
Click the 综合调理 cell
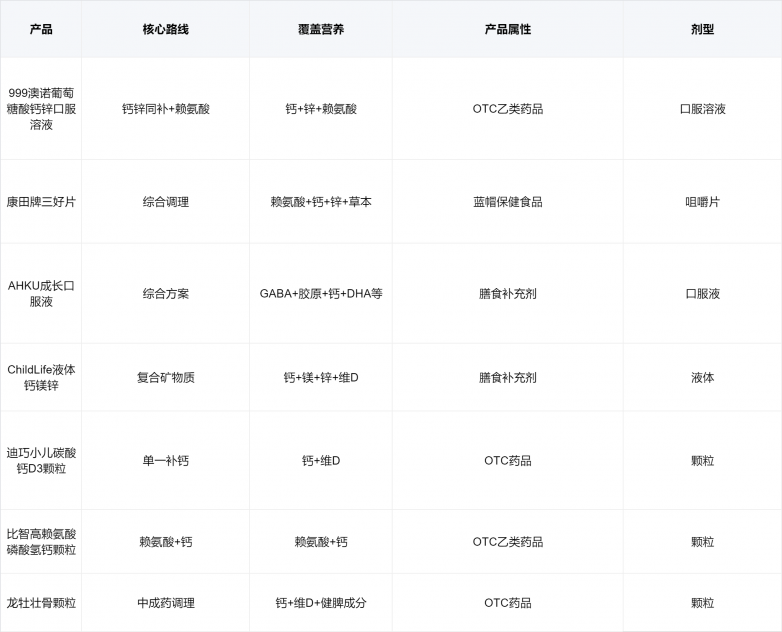click(x=166, y=202)
